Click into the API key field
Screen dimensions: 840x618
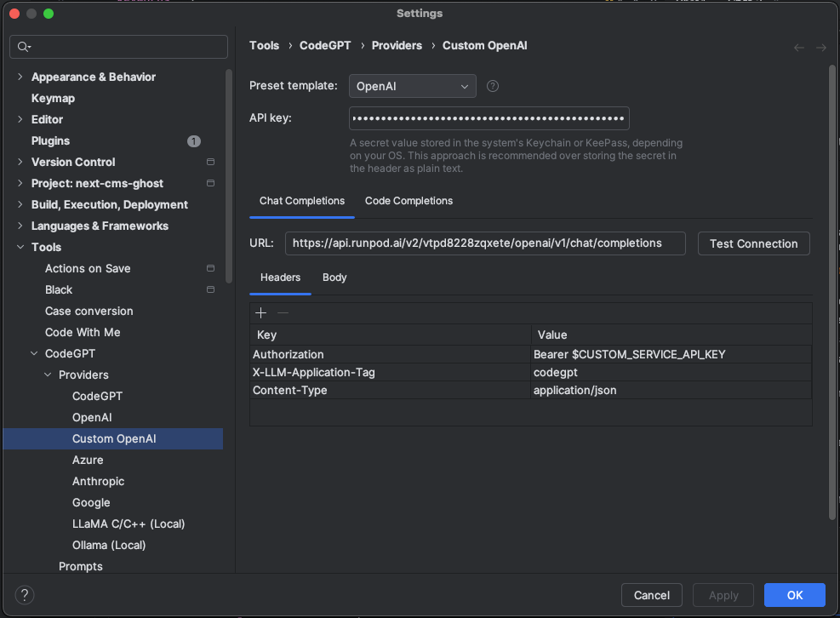click(489, 118)
